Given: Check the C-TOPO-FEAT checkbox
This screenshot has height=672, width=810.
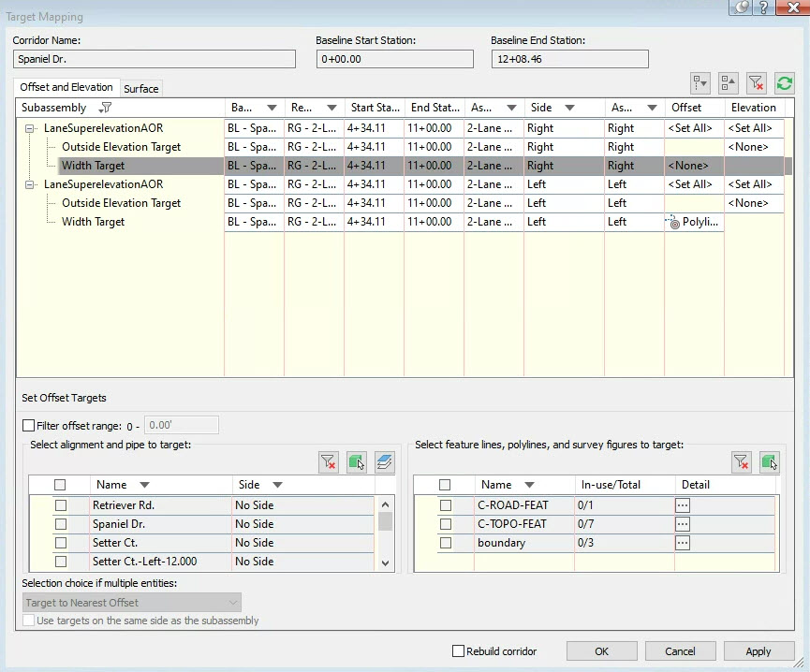Looking at the screenshot, I should click(x=446, y=524).
